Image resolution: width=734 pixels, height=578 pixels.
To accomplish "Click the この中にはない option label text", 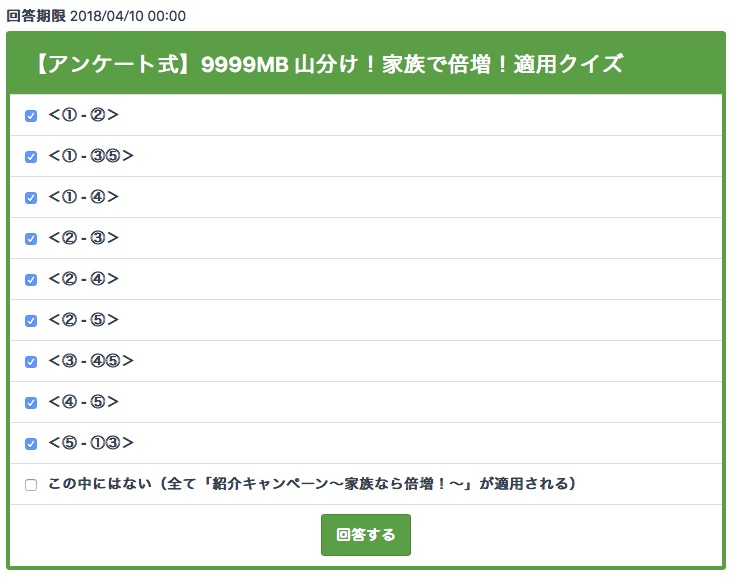I will pyautogui.click(x=313, y=484).
